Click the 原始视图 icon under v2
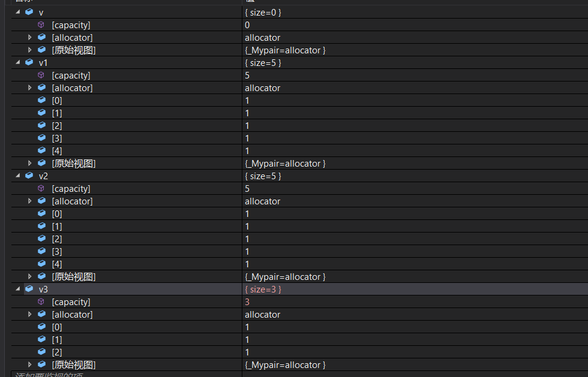 tap(41, 276)
